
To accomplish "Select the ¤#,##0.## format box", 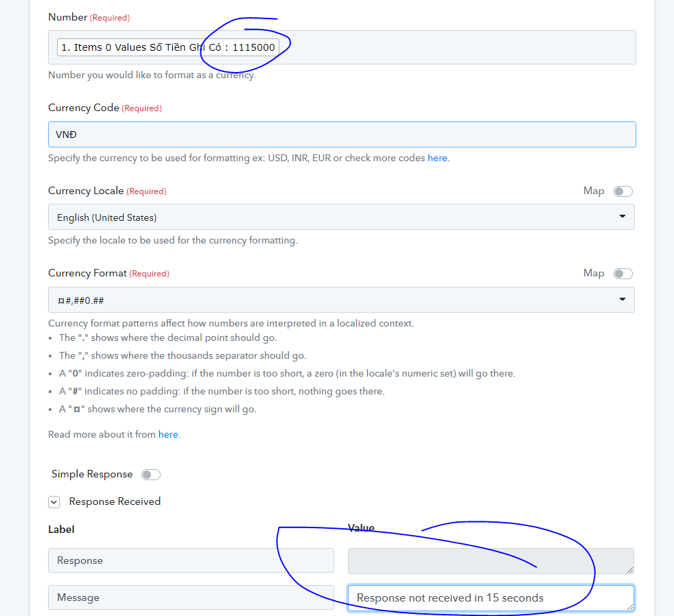I will 341,300.
